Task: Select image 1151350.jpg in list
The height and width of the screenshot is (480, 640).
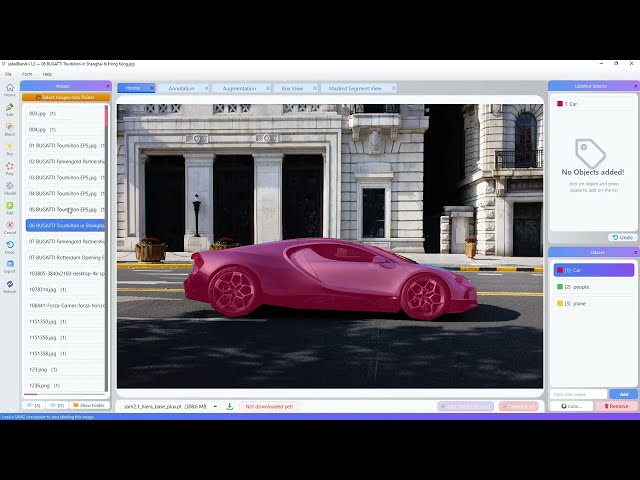Action: (65, 322)
